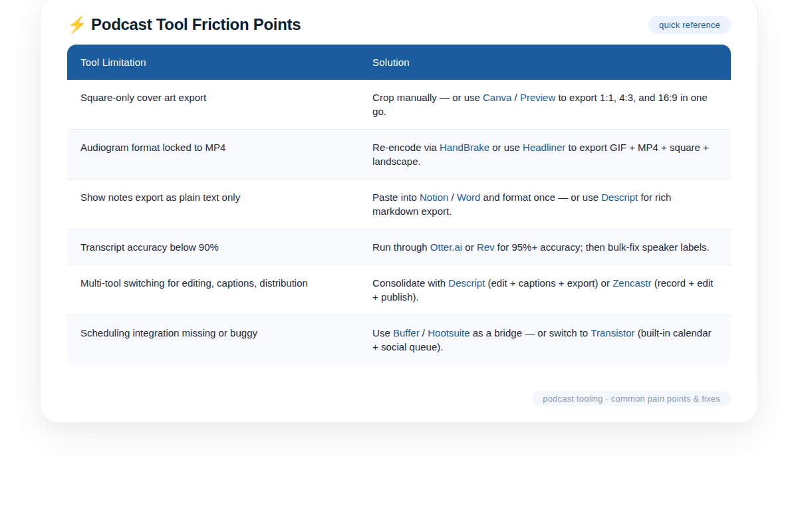Follow the Otter.ai link
Viewport: 798px width, 532px height.
click(x=446, y=247)
